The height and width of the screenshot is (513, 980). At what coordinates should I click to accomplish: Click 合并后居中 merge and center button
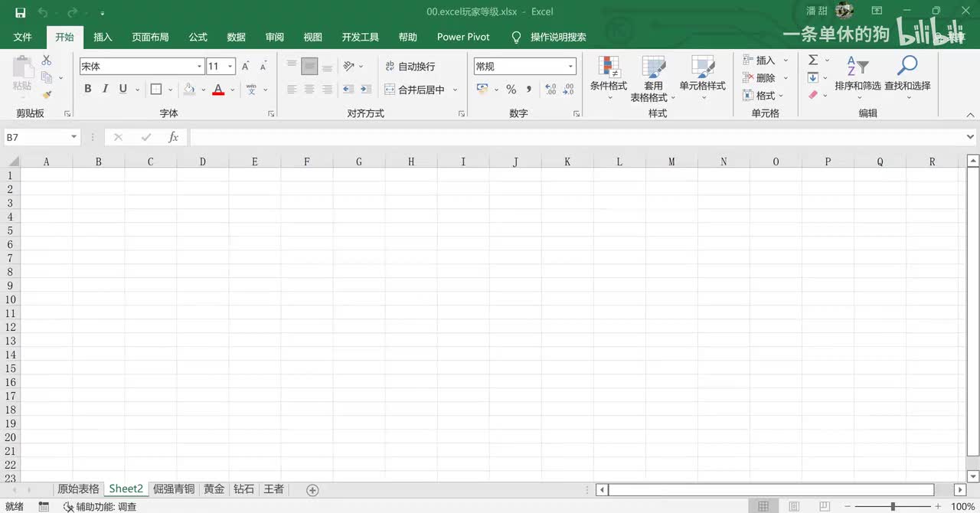click(414, 90)
